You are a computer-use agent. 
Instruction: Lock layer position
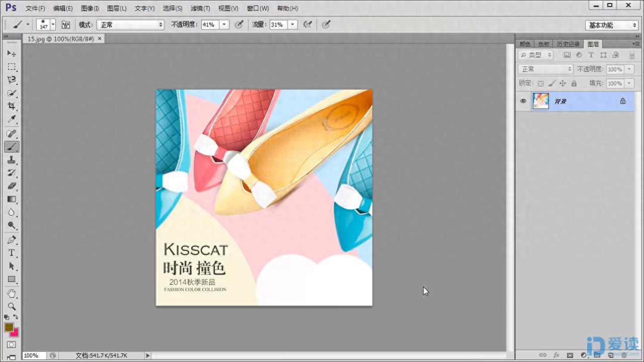[563, 83]
